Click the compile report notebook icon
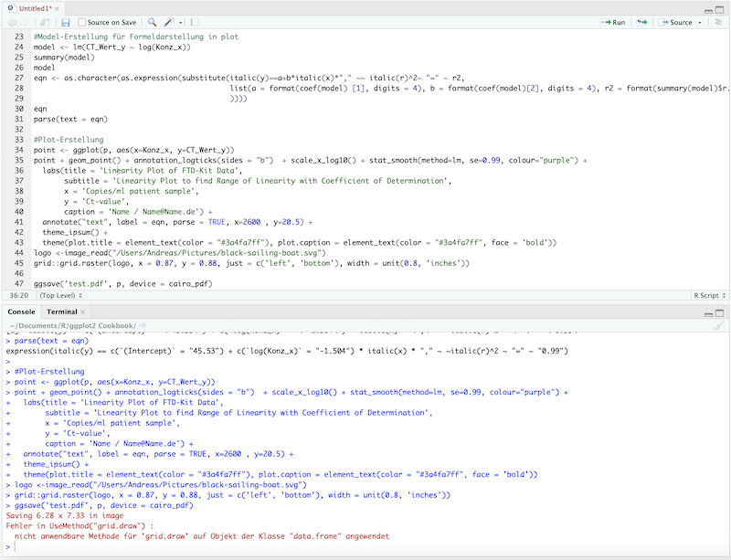Image resolution: width=731 pixels, height=560 pixels. (x=195, y=22)
